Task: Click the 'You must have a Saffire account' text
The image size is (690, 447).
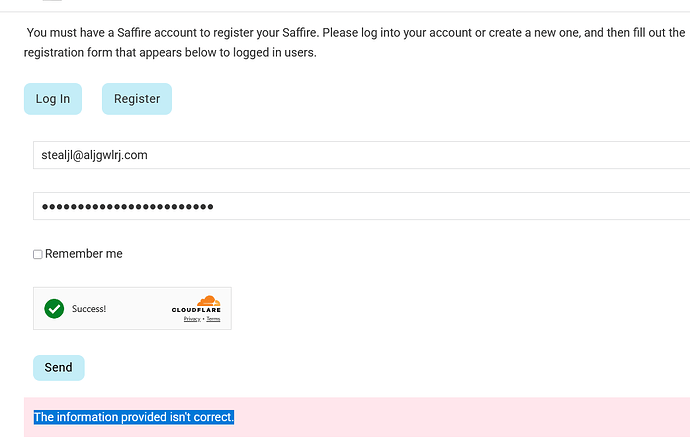Action: pos(130,33)
